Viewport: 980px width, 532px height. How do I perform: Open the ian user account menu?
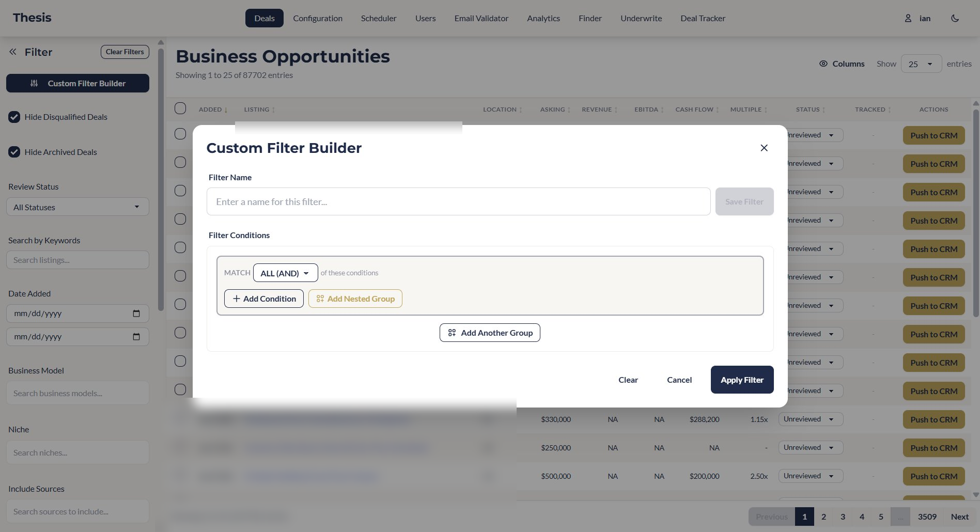click(x=919, y=18)
